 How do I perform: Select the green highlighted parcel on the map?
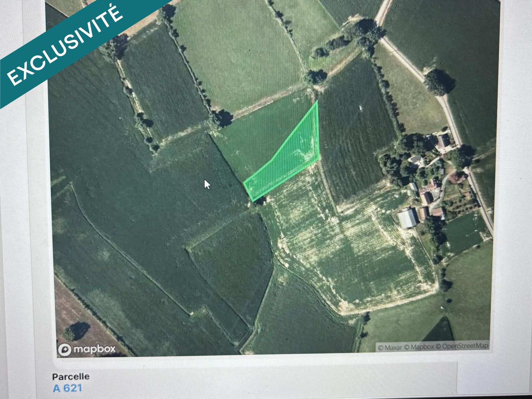click(288, 158)
